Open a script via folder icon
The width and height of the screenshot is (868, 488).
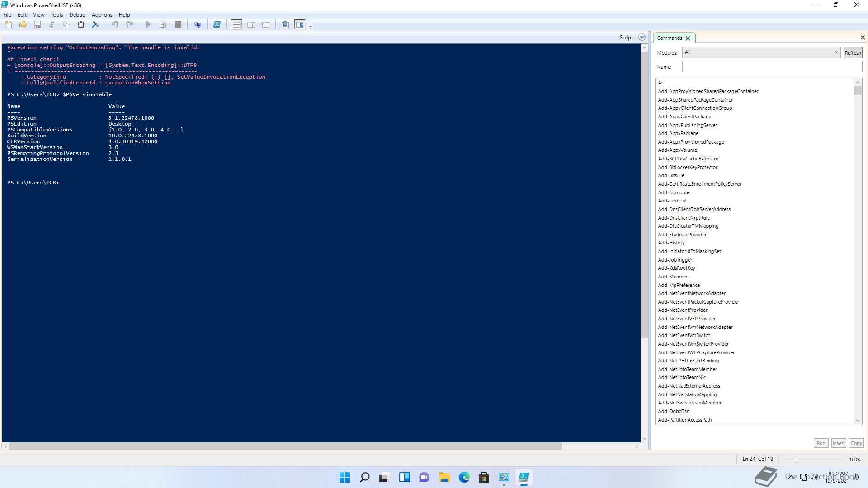click(x=23, y=25)
